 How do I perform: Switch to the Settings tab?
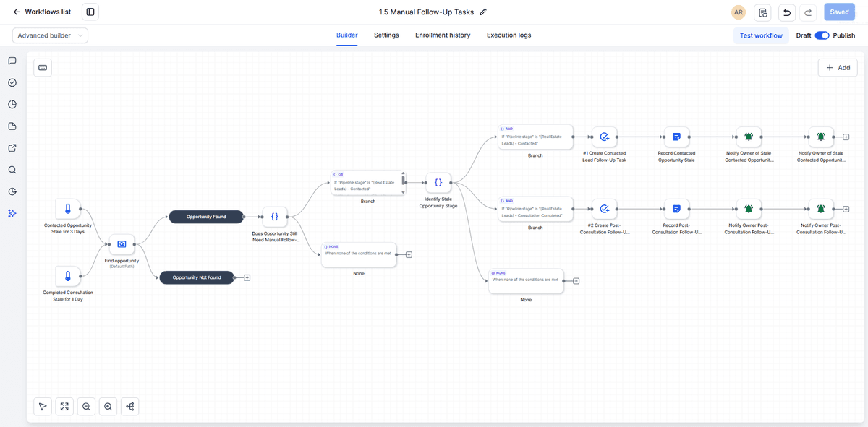point(386,35)
